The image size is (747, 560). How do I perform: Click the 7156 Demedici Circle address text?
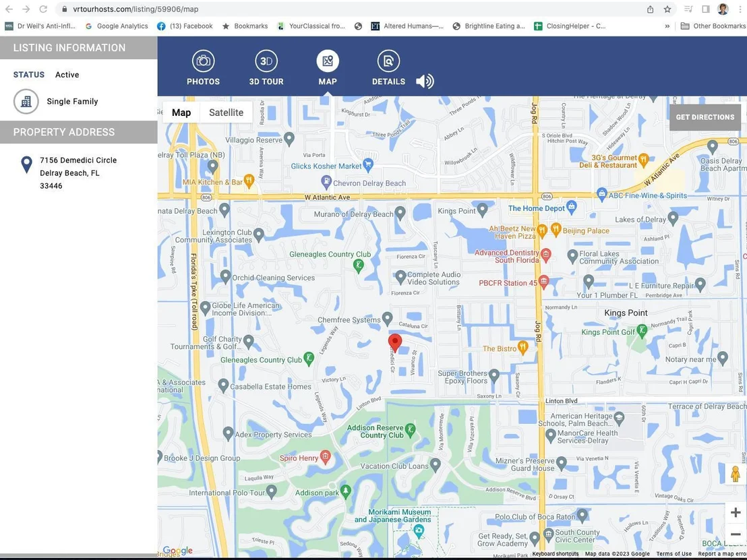(78, 160)
